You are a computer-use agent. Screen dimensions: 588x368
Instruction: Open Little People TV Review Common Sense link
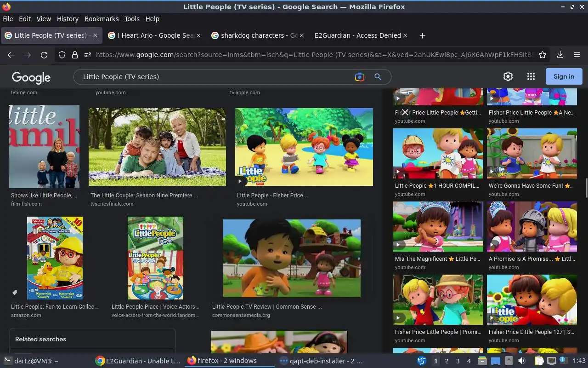tap(267, 307)
